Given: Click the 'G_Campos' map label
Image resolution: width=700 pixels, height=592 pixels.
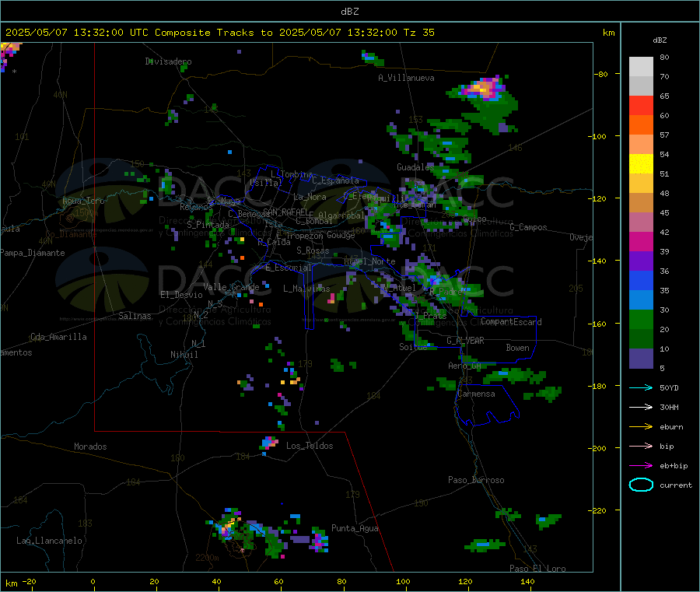Looking at the screenshot, I should pos(528,227).
